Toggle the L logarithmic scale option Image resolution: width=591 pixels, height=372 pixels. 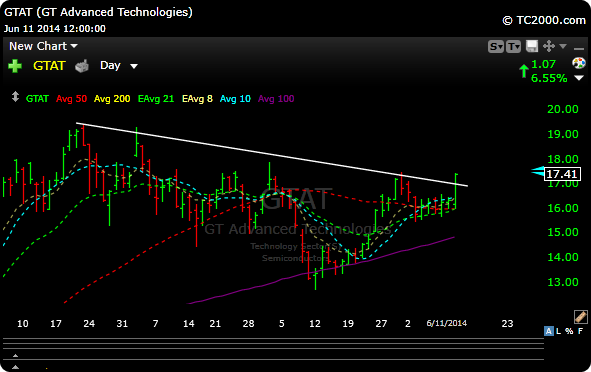point(559,331)
